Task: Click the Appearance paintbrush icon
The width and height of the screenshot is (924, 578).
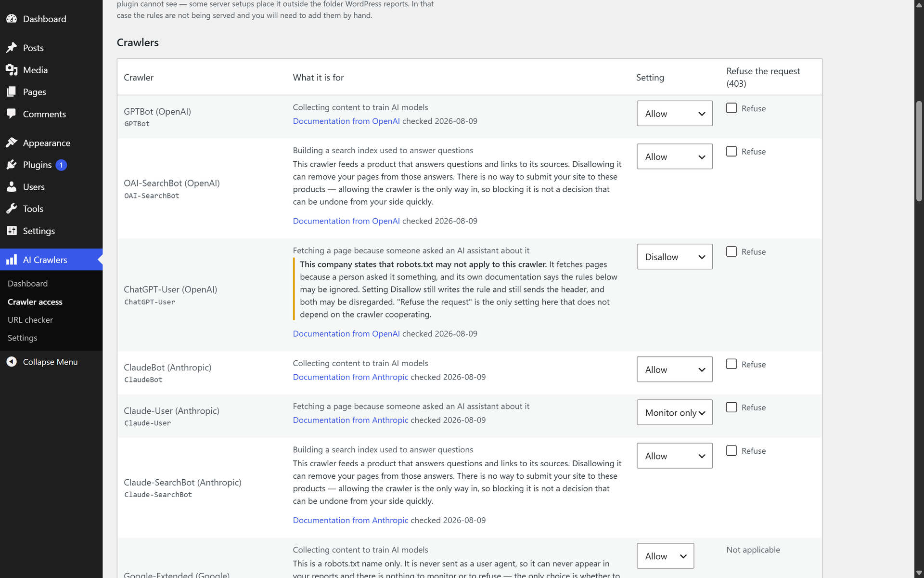Action: click(x=12, y=143)
